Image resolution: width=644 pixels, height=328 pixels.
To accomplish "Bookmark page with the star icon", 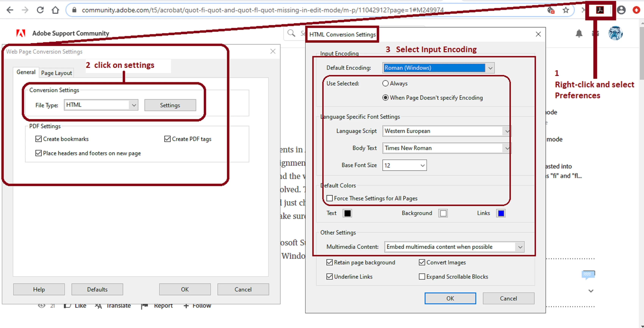I will 566,10.
